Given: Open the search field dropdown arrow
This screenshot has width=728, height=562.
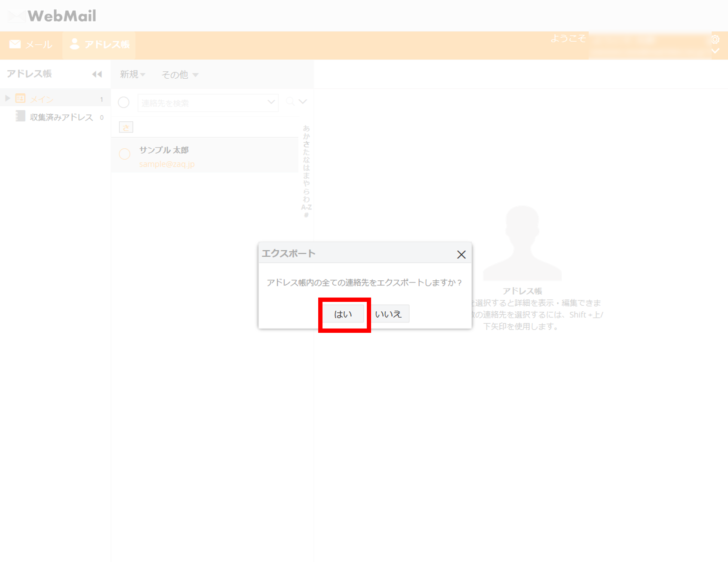Looking at the screenshot, I should pos(271,102).
